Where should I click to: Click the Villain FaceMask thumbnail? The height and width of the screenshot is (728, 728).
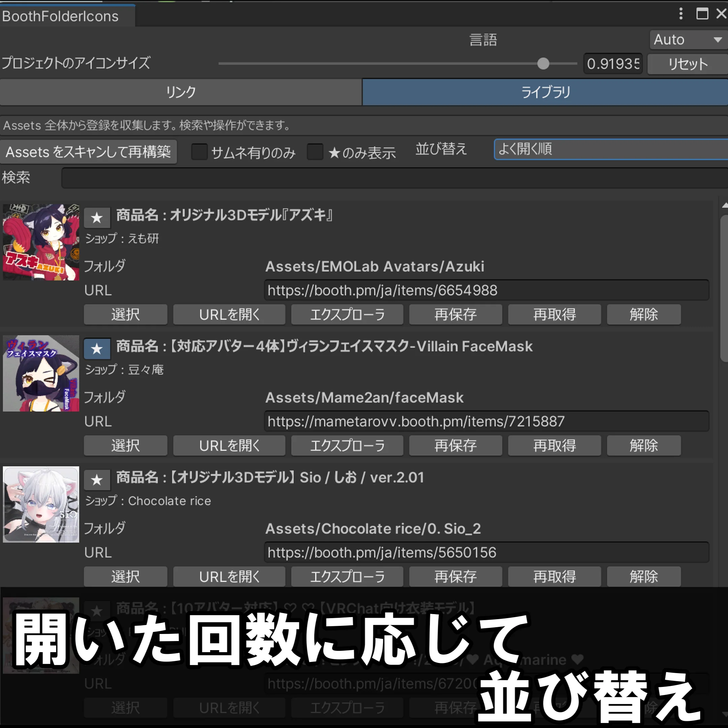point(41,374)
